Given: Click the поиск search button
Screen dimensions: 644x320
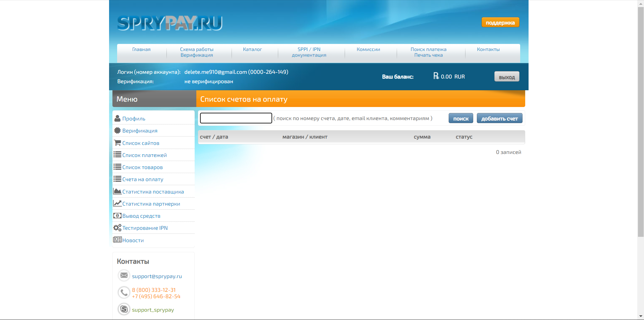Looking at the screenshot, I should click(x=461, y=118).
